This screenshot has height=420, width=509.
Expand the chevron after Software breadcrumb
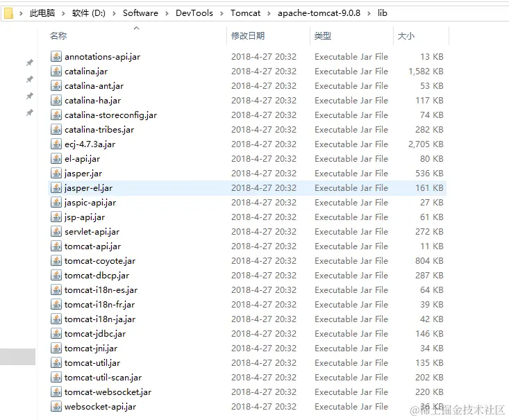pyautogui.click(x=167, y=14)
